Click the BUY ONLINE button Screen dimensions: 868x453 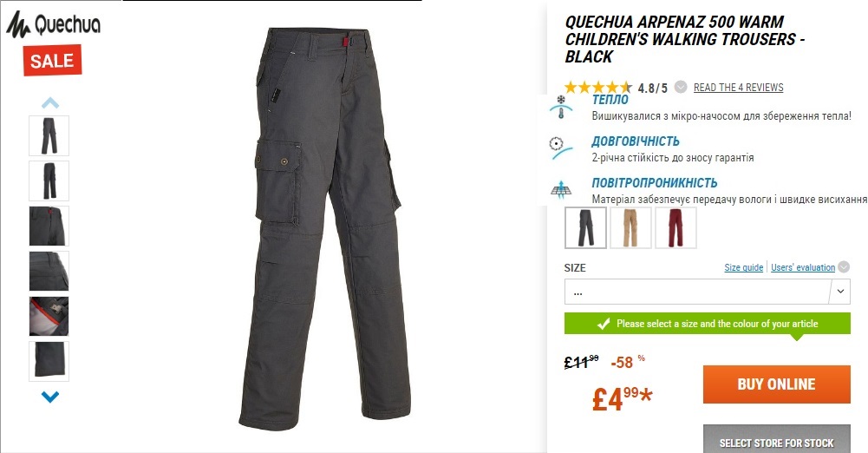coord(777,384)
